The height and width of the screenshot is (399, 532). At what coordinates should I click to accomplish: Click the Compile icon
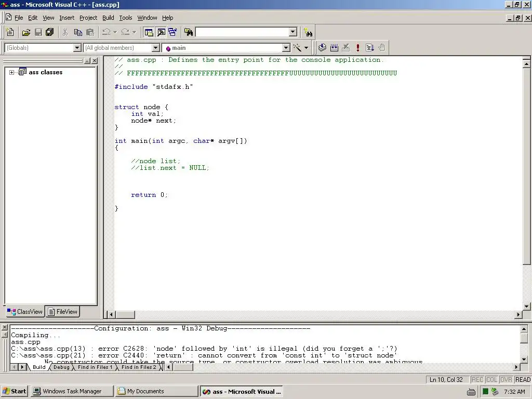[322, 47]
